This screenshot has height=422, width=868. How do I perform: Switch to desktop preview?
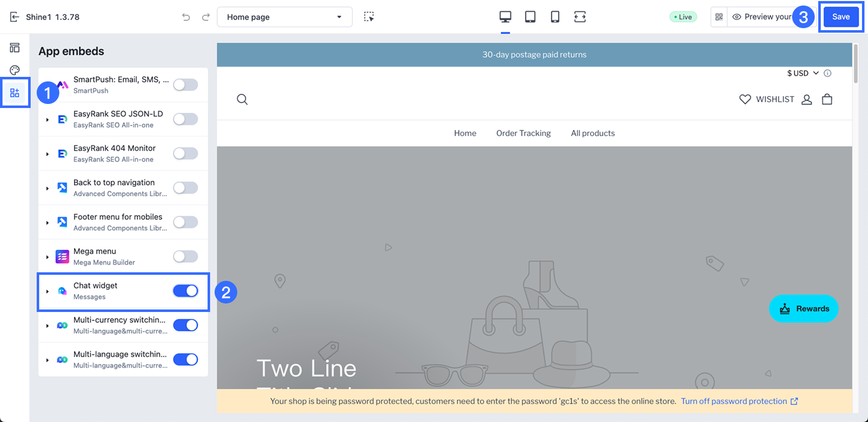pos(505,17)
